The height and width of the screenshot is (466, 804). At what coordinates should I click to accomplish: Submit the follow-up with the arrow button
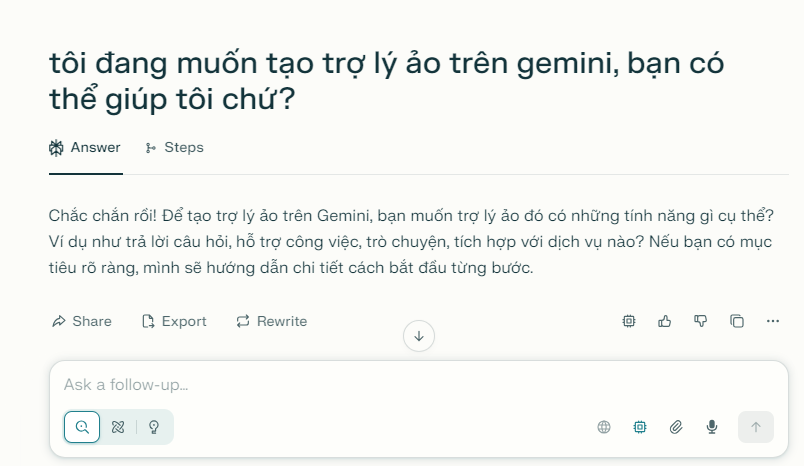click(x=756, y=427)
